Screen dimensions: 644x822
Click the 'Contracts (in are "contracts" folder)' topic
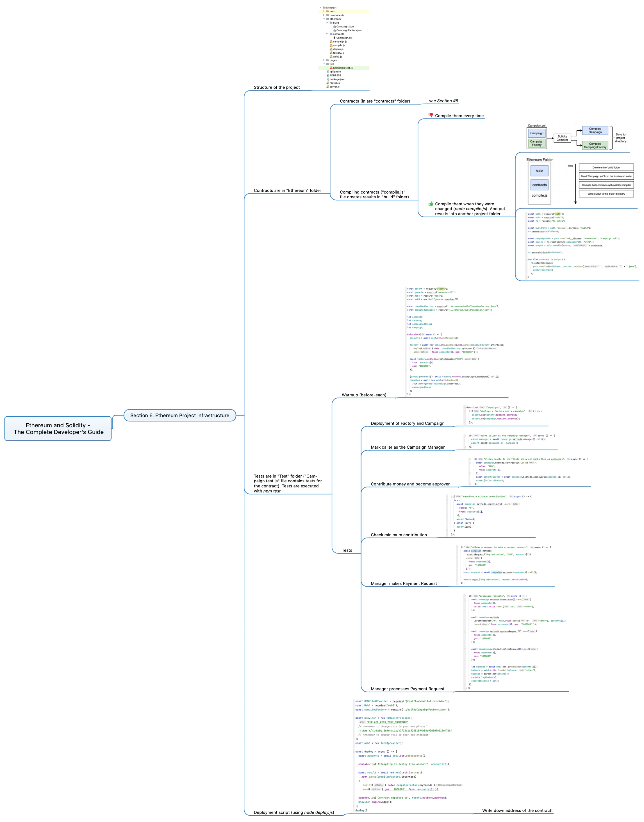point(375,101)
